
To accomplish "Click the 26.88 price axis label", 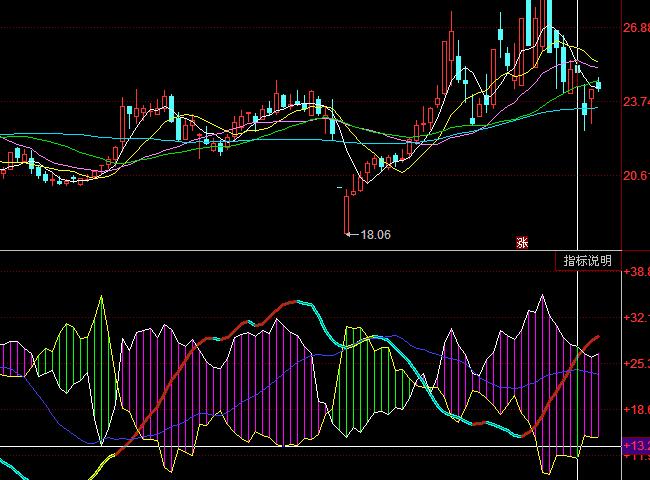I will 636,28.
